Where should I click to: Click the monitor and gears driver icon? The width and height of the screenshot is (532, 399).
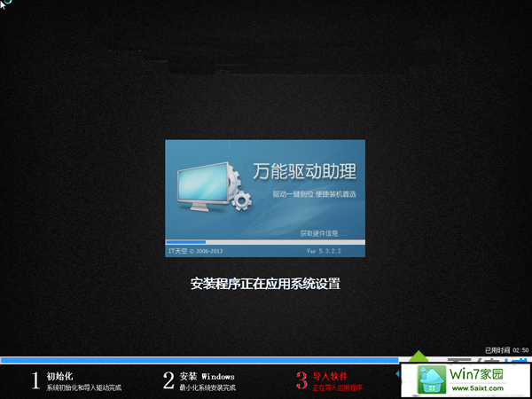point(214,186)
